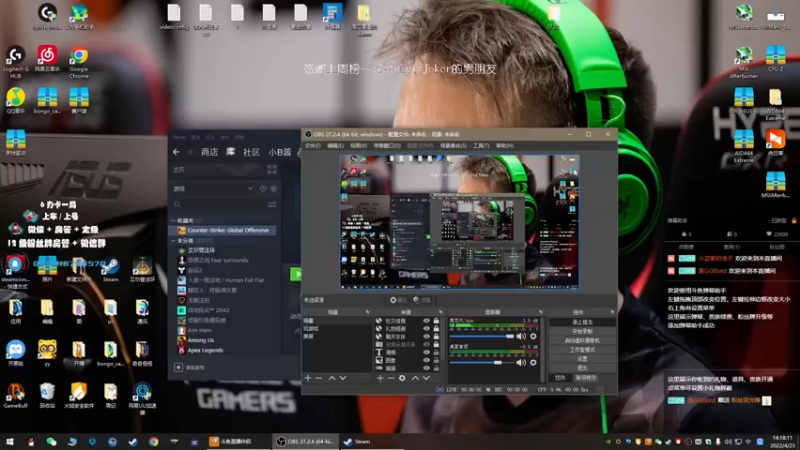Toggle visibility of the text (T) source
Screen dimensions: 800x450
426,352
